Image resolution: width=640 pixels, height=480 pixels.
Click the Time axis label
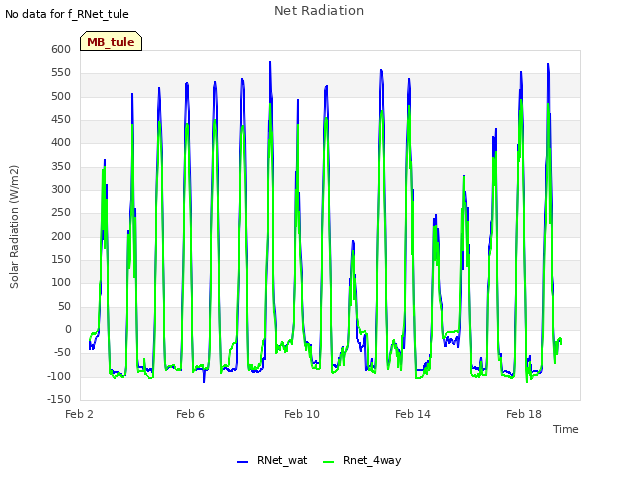(x=566, y=429)
